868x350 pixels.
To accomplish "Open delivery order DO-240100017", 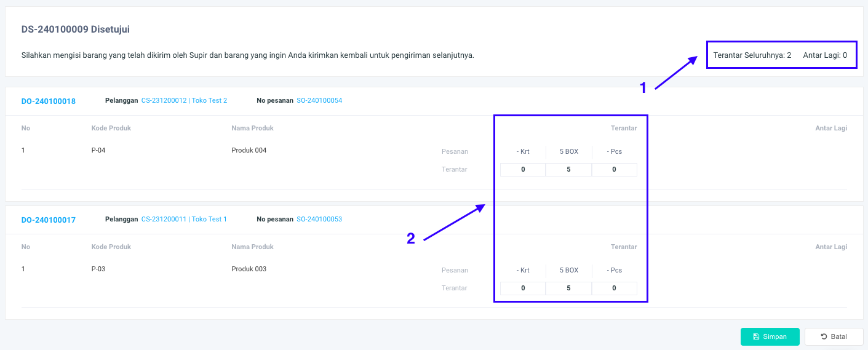I will (x=49, y=220).
